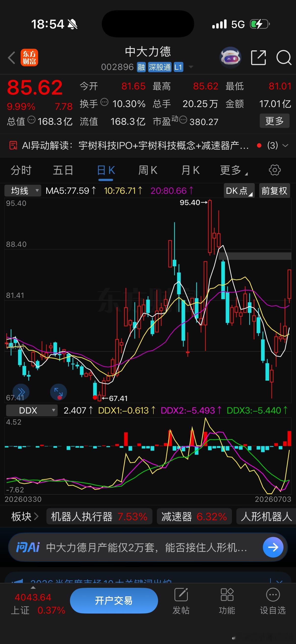Tap the 问Ai question input bar
Image resolution: width=296 pixels, height=644 pixels.
[x=148, y=547]
